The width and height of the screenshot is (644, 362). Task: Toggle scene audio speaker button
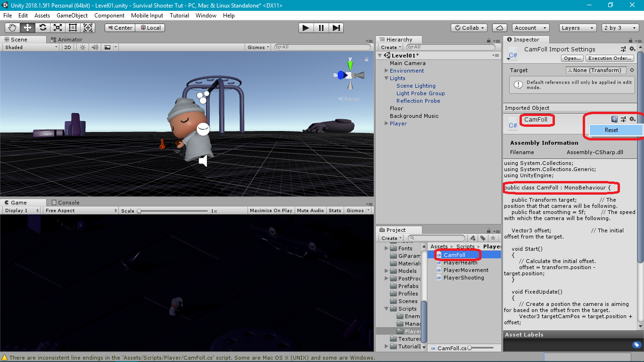click(95, 47)
